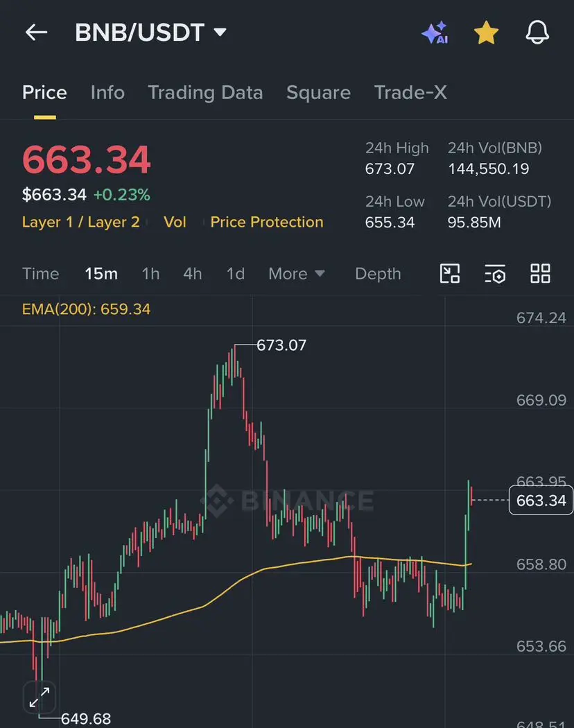
Task: Select the Price tab
Action: tap(44, 92)
